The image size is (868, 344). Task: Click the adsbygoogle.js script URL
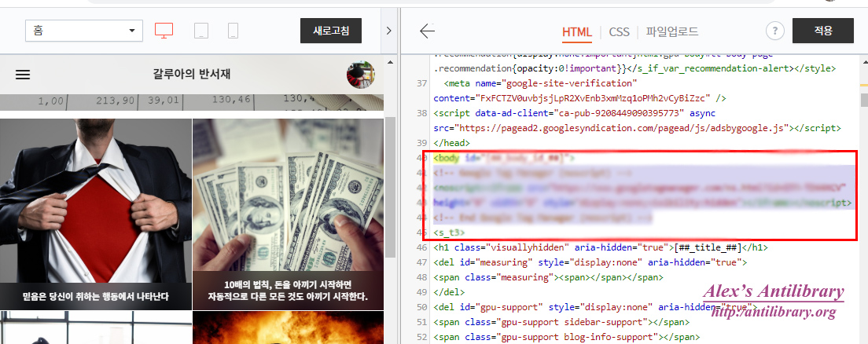coord(622,128)
